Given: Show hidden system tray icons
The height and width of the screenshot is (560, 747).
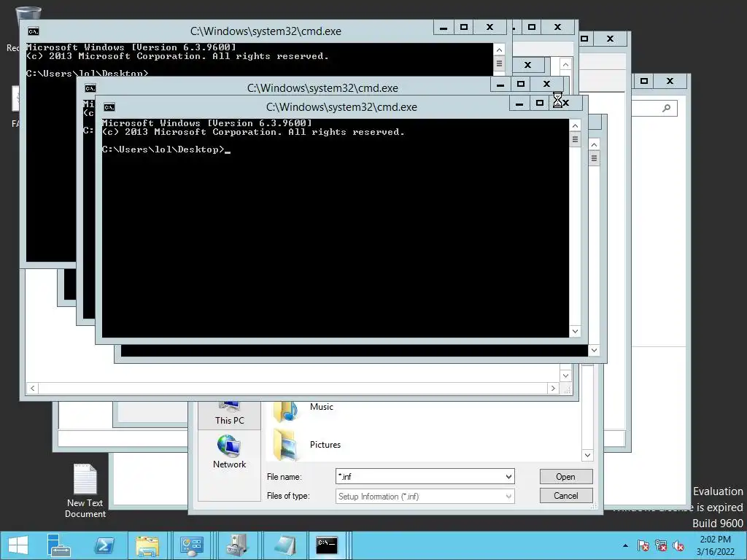Looking at the screenshot, I should click(625, 545).
